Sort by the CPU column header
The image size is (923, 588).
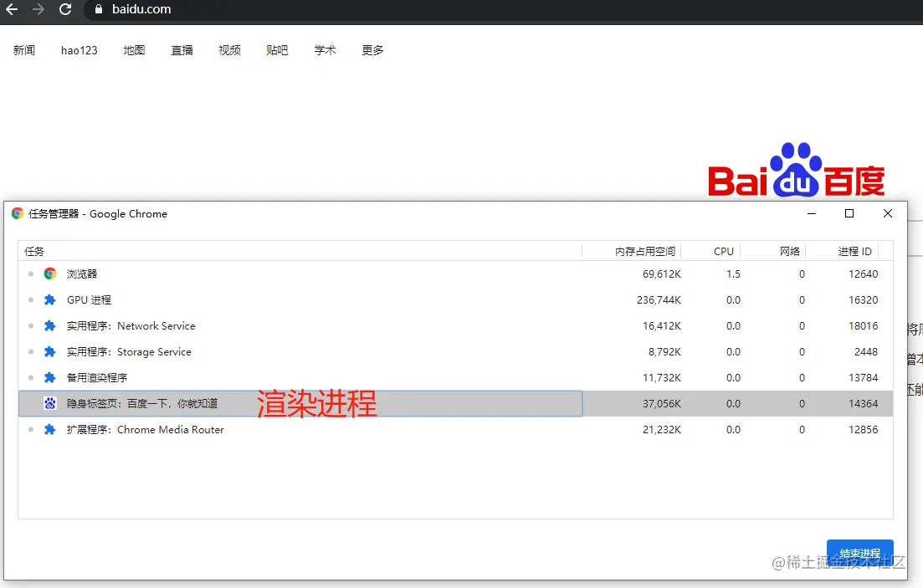point(711,251)
